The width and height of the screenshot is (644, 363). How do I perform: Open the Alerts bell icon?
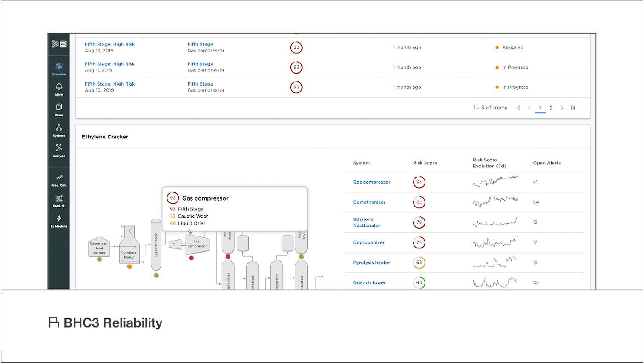tap(59, 86)
